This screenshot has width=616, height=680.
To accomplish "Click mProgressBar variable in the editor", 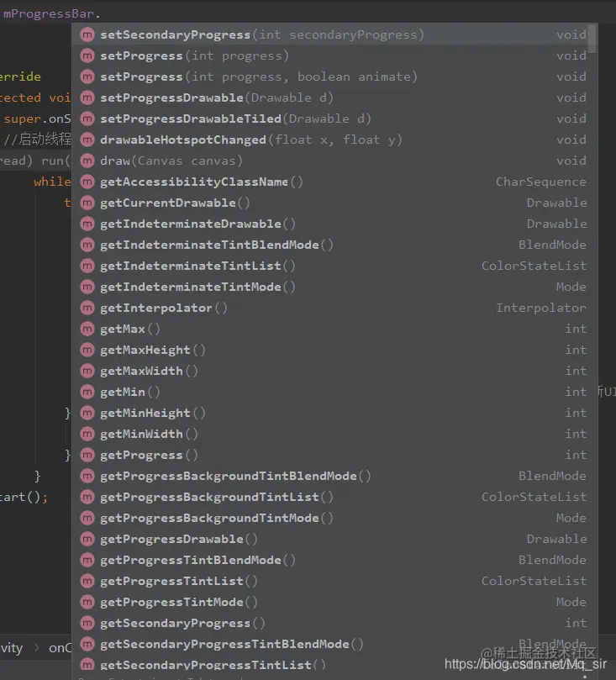I will tap(49, 14).
